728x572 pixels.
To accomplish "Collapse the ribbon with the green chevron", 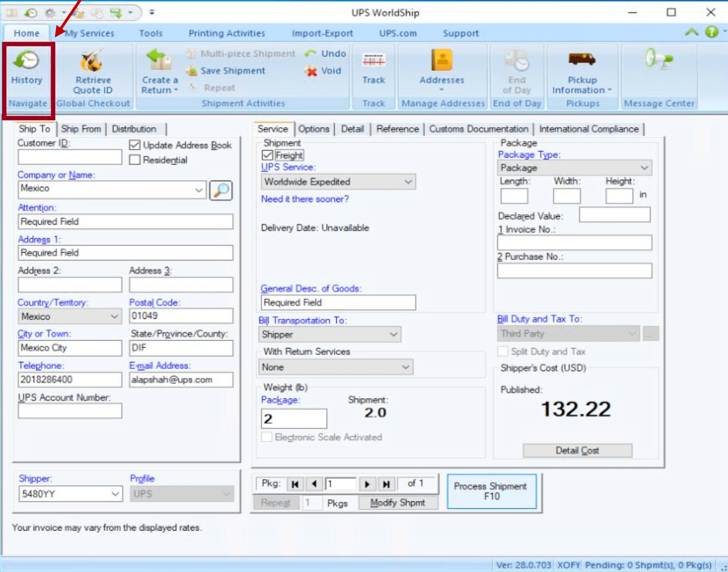I will [x=692, y=32].
